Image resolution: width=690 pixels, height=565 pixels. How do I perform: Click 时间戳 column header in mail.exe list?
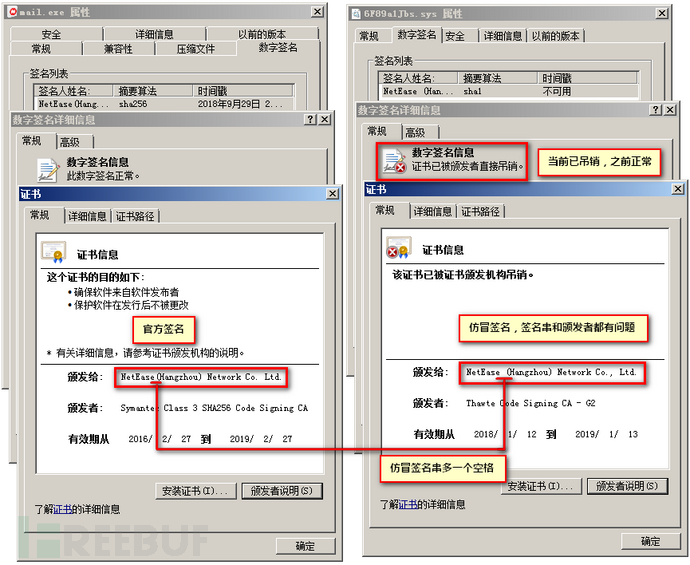243,91
